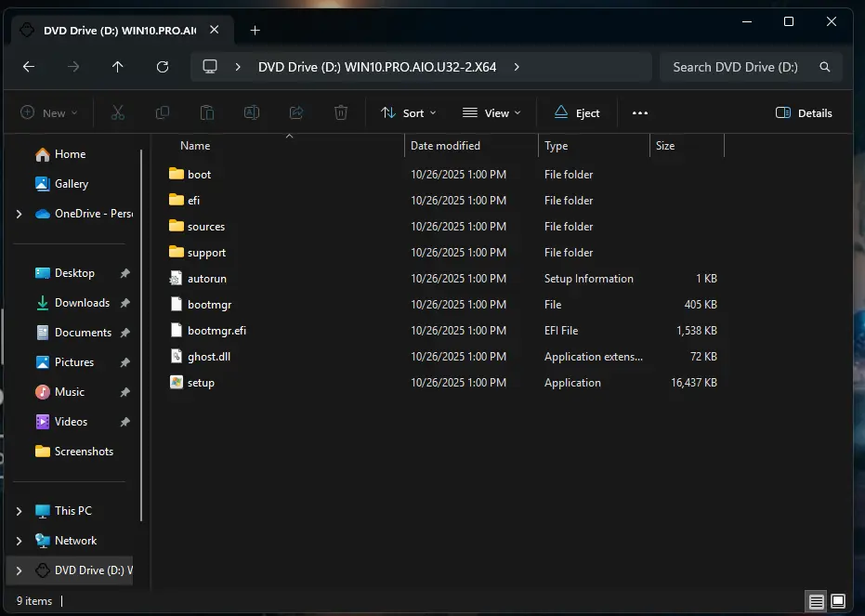Click the Application extens... type cell
Viewport: 865px width, 616px height.
coord(593,357)
